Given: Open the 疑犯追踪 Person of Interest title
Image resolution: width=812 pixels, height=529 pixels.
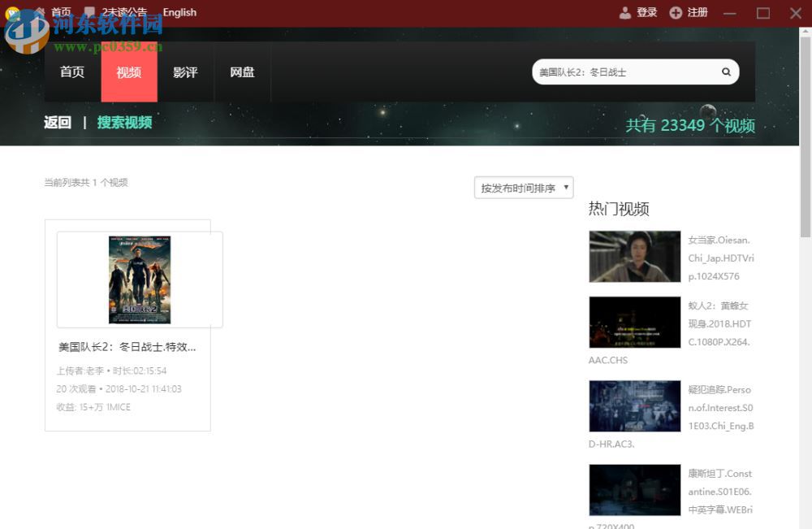Looking at the screenshot, I should pos(721,408).
